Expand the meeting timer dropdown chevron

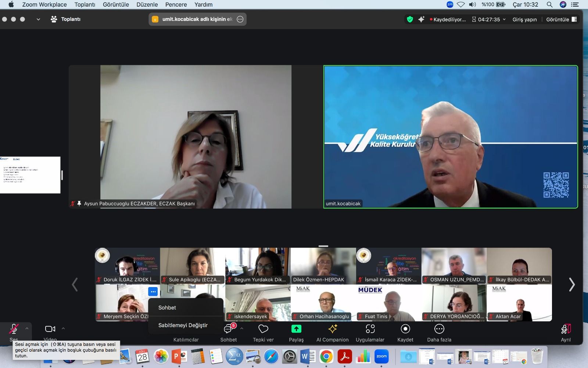(504, 20)
